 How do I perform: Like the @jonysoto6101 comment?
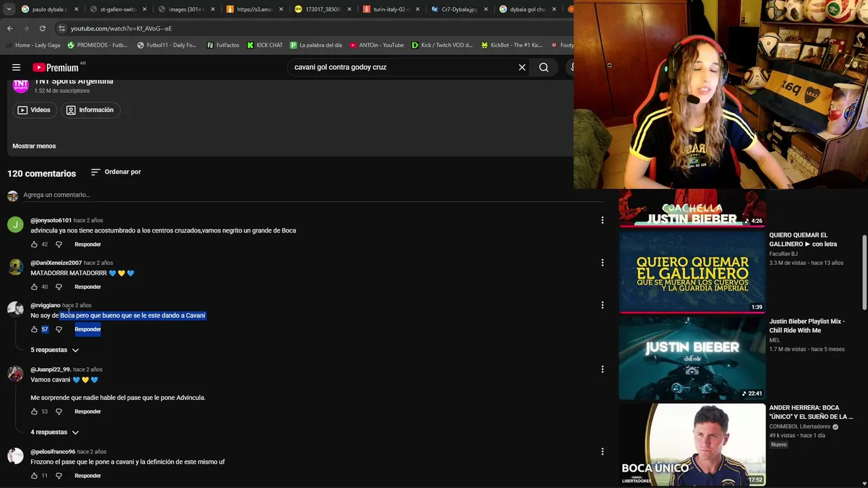click(x=34, y=244)
